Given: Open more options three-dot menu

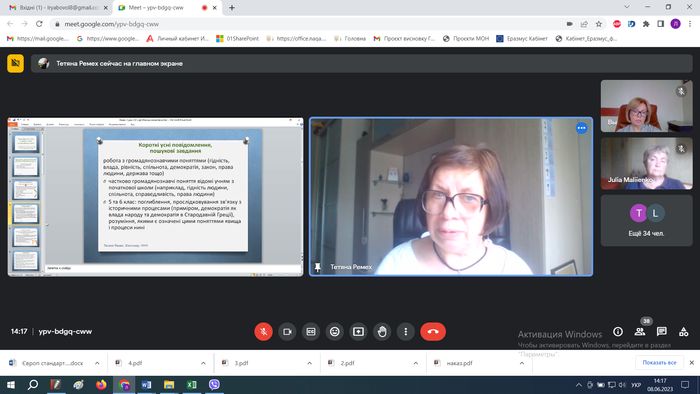Looking at the screenshot, I should pyautogui.click(x=405, y=332).
